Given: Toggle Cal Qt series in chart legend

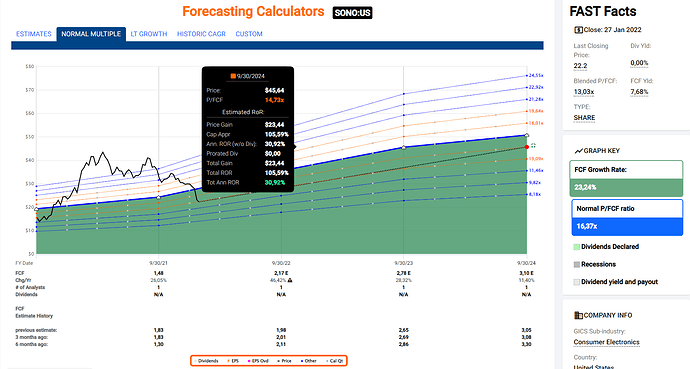Looking at the screenshot, I should (334, 361).
